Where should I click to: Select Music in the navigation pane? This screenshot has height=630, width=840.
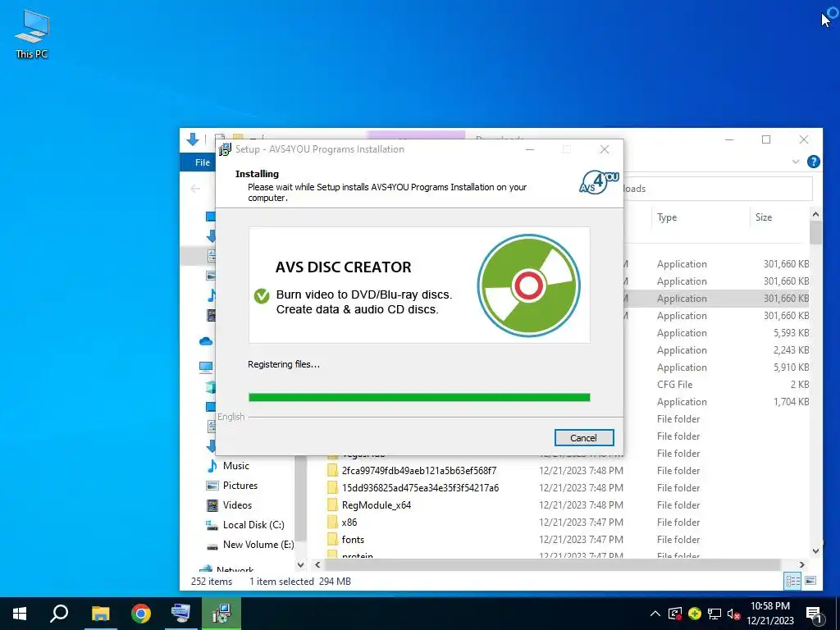(235, 466)
